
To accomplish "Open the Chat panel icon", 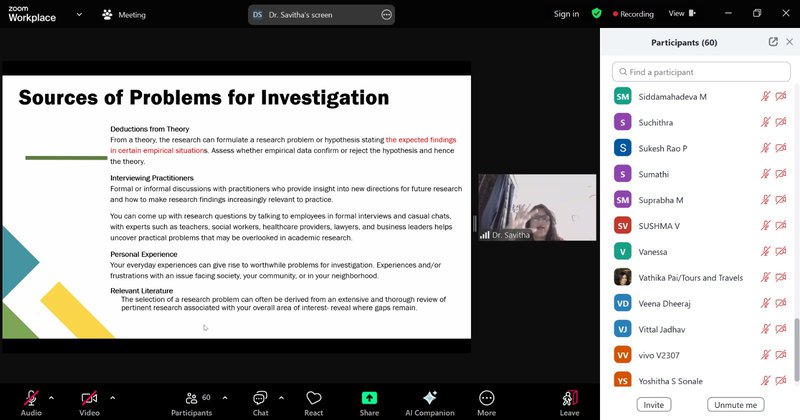I will click(260, 397).
